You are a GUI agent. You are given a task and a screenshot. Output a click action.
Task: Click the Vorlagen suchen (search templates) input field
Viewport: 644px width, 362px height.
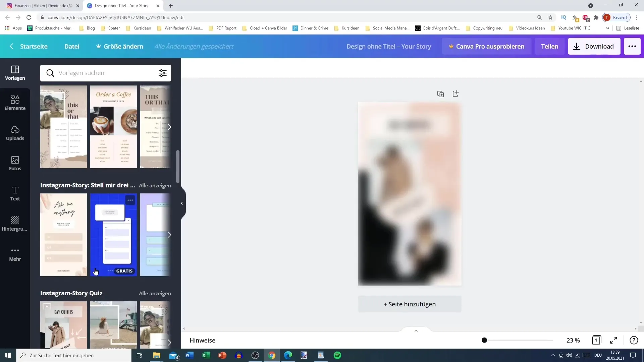tap(106, 73)
